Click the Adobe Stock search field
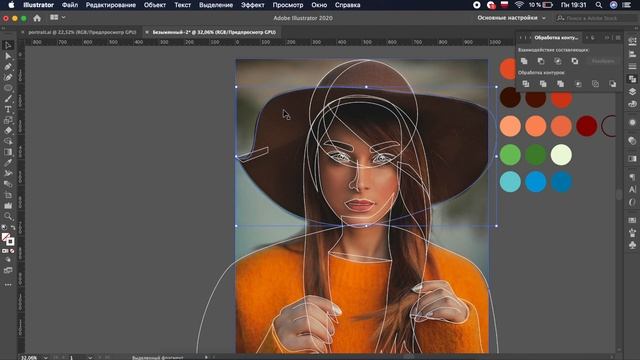This screenshot has height=360, width=640. click(595, 18)
